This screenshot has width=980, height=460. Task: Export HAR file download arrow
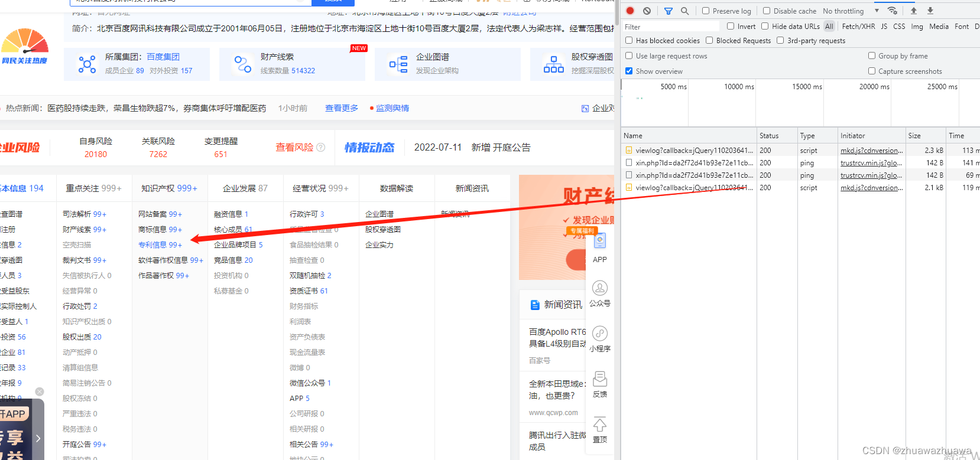pos(930,11)
